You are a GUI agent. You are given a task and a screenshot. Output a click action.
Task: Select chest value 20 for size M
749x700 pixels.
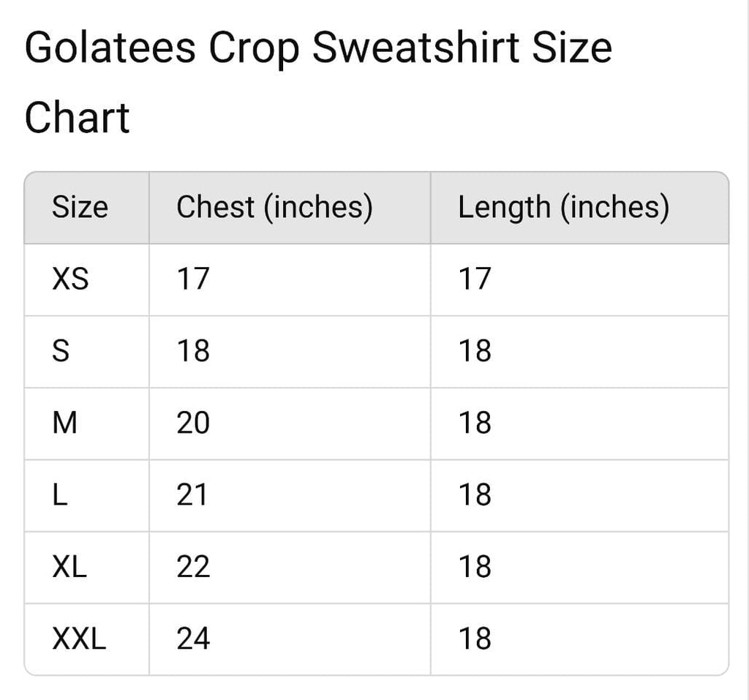[x=193, y=423]
